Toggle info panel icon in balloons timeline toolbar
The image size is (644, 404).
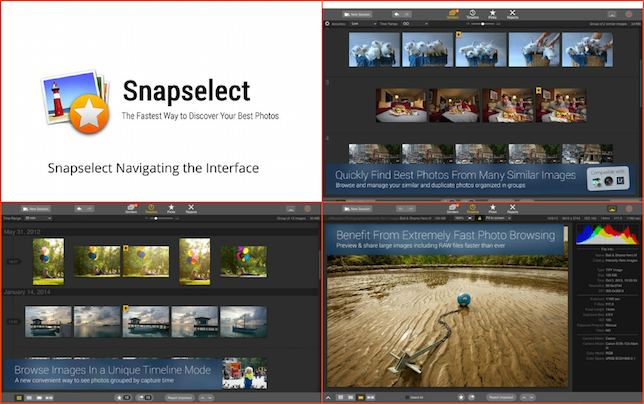pyautogui.click(x=290, y=209)
